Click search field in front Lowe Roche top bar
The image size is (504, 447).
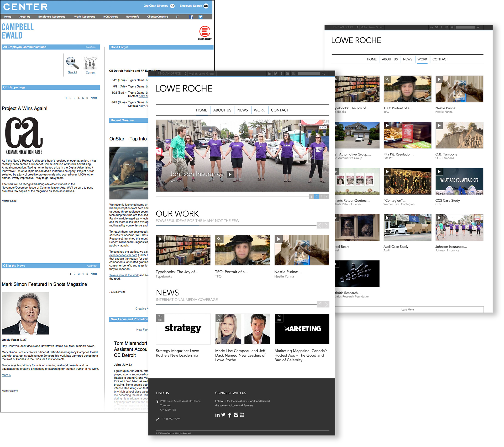309,74
